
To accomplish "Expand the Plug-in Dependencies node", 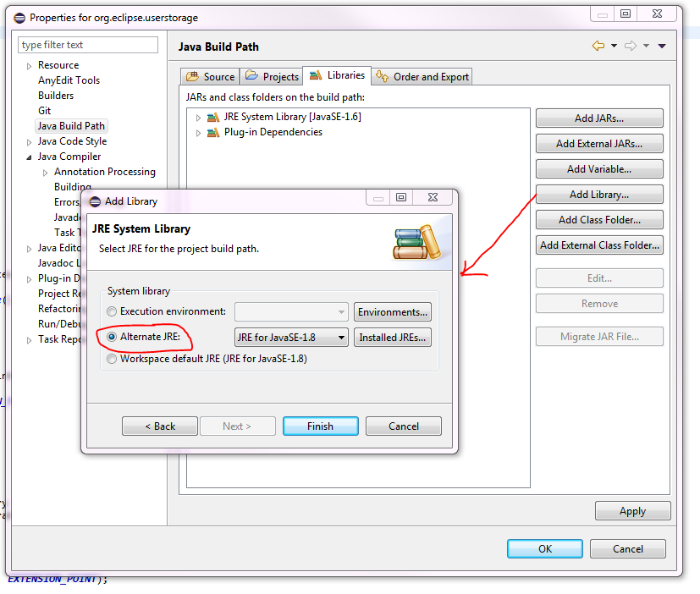I will 198,133.
